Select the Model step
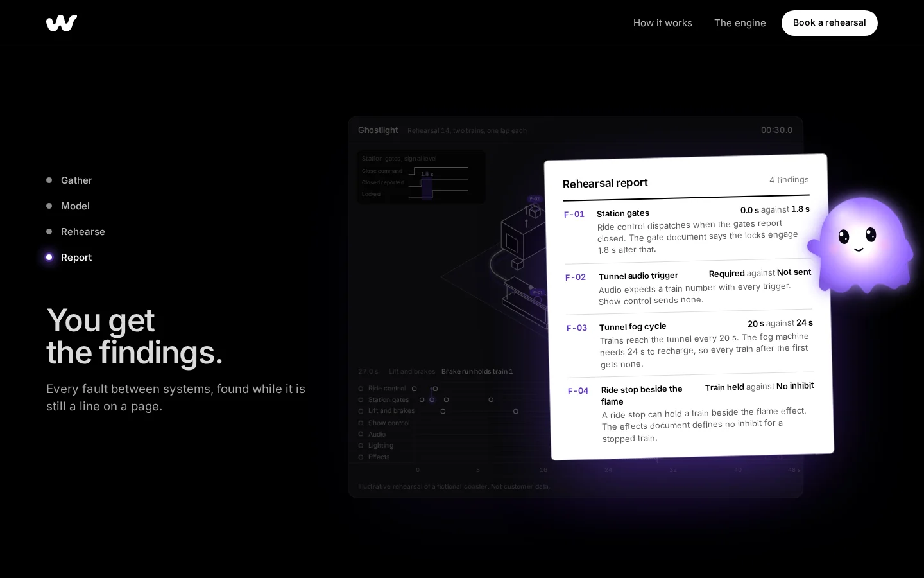The height and width of the screenshot is (578, 924). click(68, 206)
